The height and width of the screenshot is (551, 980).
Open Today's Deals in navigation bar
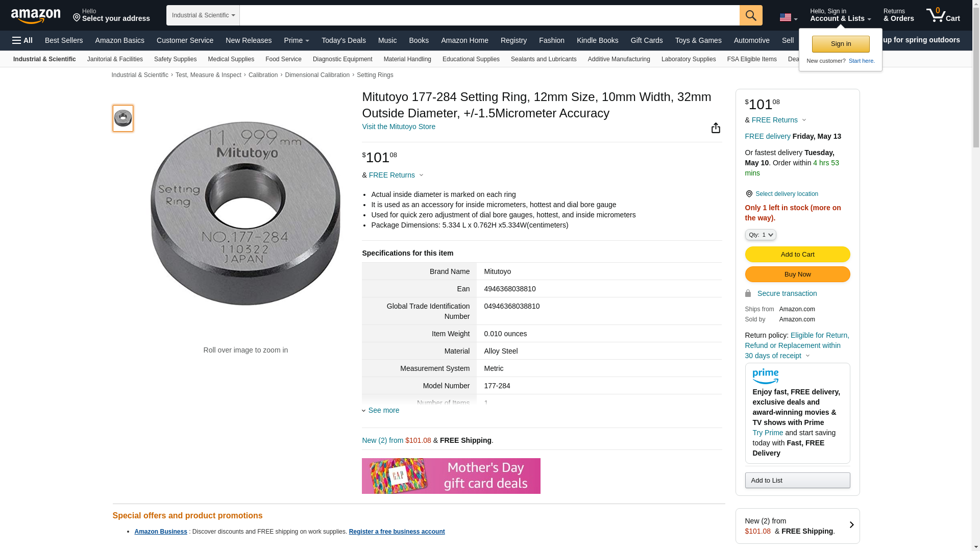coord(343,40)
